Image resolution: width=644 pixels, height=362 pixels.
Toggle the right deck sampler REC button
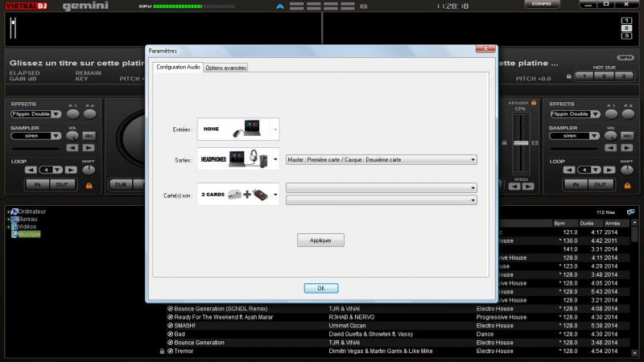pos(627,136)
